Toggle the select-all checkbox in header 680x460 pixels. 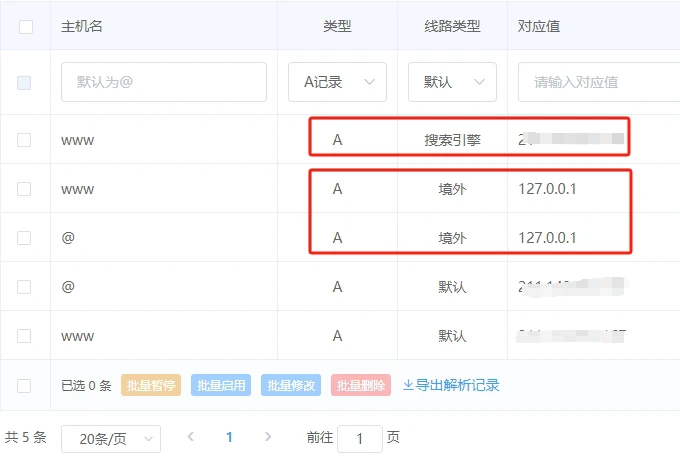click(25, 27)
